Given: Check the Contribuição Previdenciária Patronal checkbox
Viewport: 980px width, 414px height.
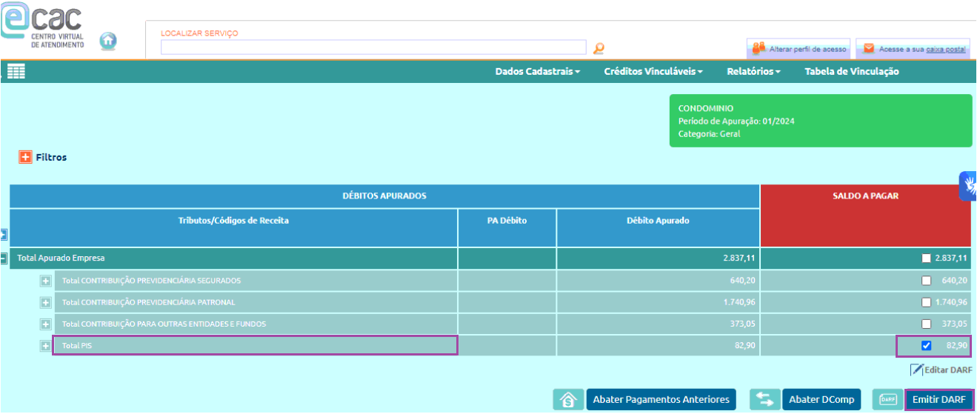Looking at the screenshot, I should coord(926,302).
